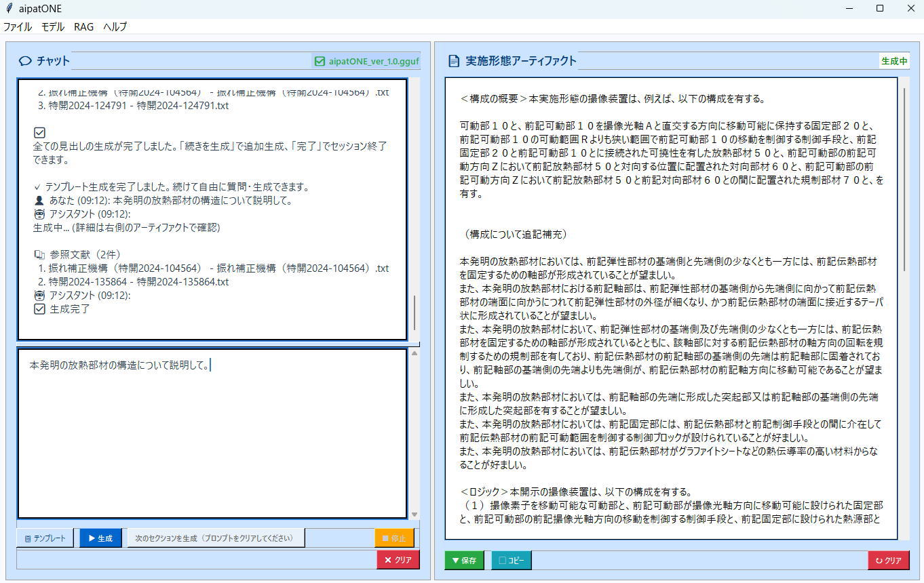Click the message 生成中... (詳細は右側のアーティファクトで確認)

click(x=127, y=228)
